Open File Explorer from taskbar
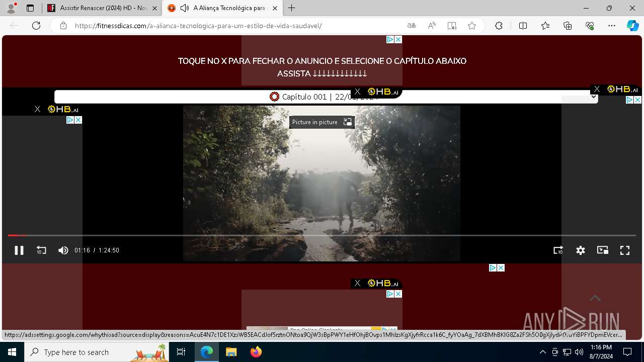 coord(231,352)
